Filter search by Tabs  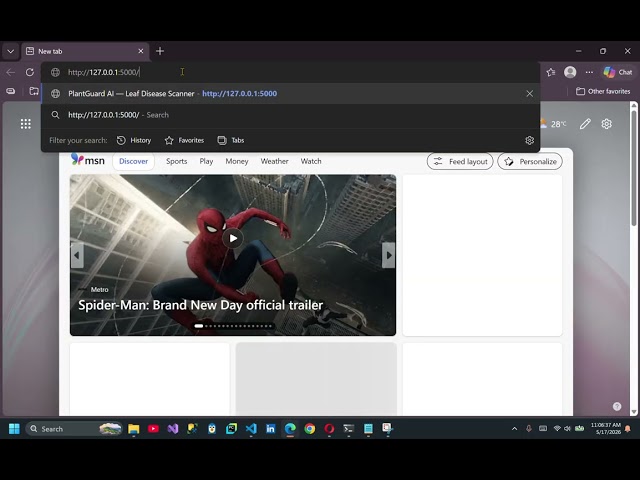coord(231,140)
